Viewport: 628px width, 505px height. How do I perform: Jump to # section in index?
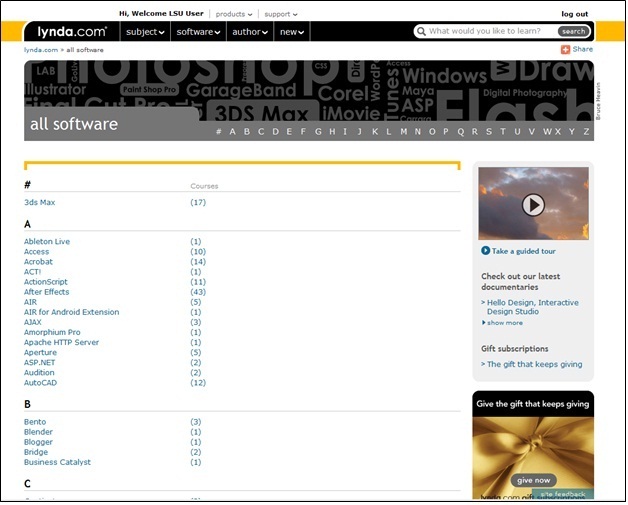point(219,131)
